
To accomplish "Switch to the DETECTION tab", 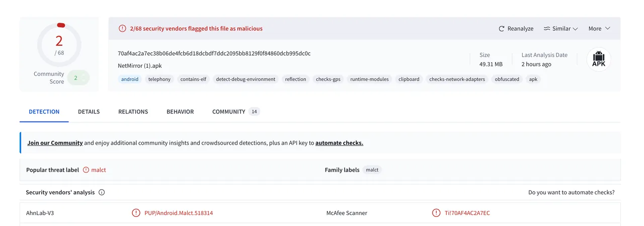I will pos(44,111).
